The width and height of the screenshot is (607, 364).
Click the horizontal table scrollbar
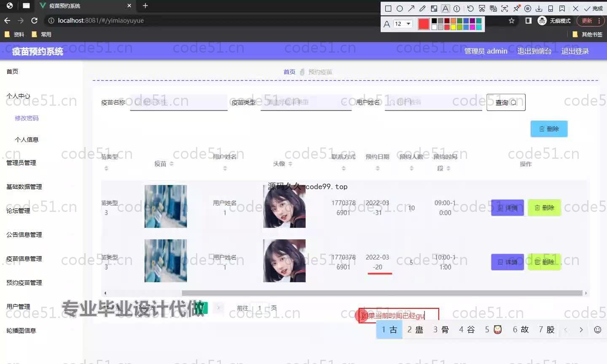tap(383, 293)
